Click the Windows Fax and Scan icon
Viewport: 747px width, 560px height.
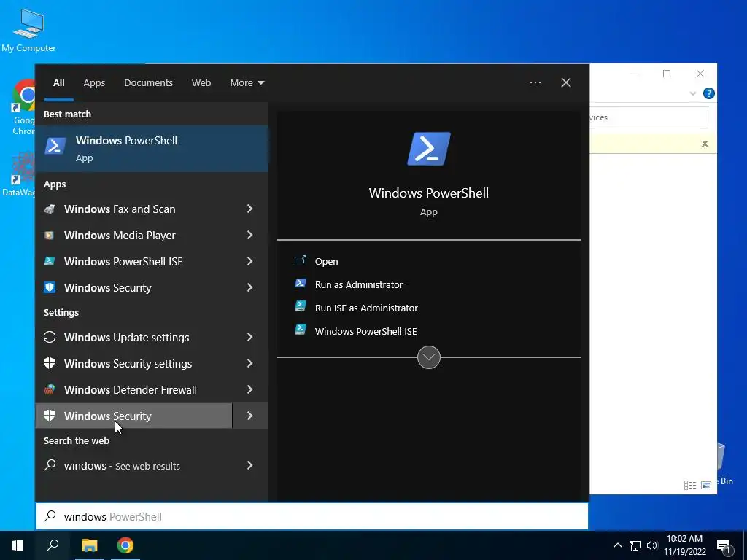[50, 209]
